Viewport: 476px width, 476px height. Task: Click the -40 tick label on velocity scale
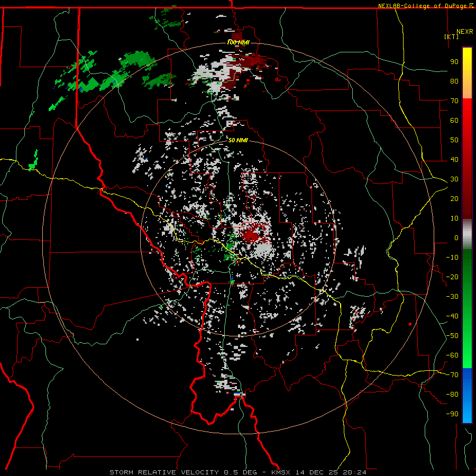[452, 316]
